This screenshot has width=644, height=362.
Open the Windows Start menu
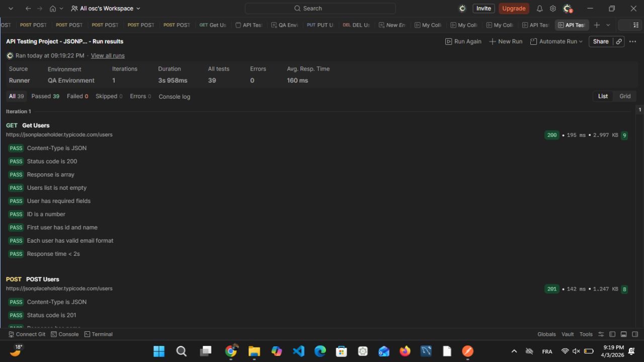tap(159, 351)
